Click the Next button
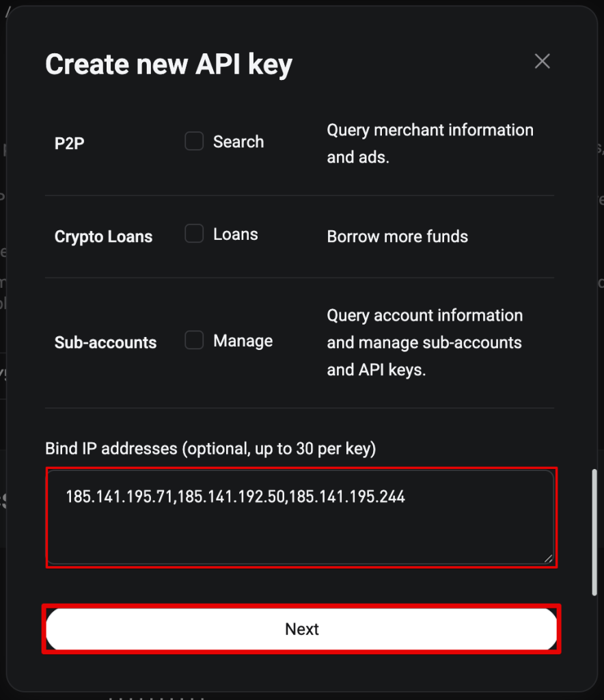The height and width of the screenshot is (700, 604). point(301,629)
